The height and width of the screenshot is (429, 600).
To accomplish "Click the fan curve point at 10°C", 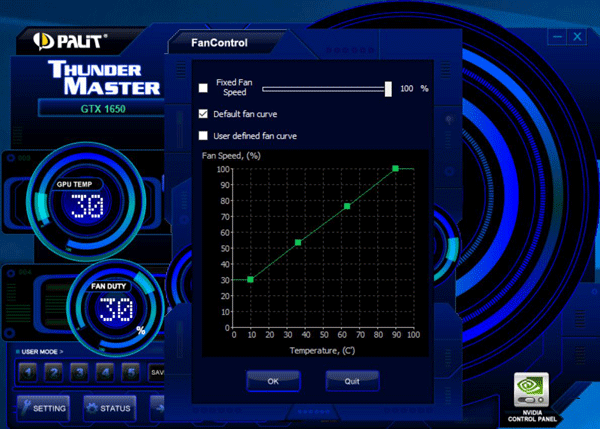I will [250, 279].
